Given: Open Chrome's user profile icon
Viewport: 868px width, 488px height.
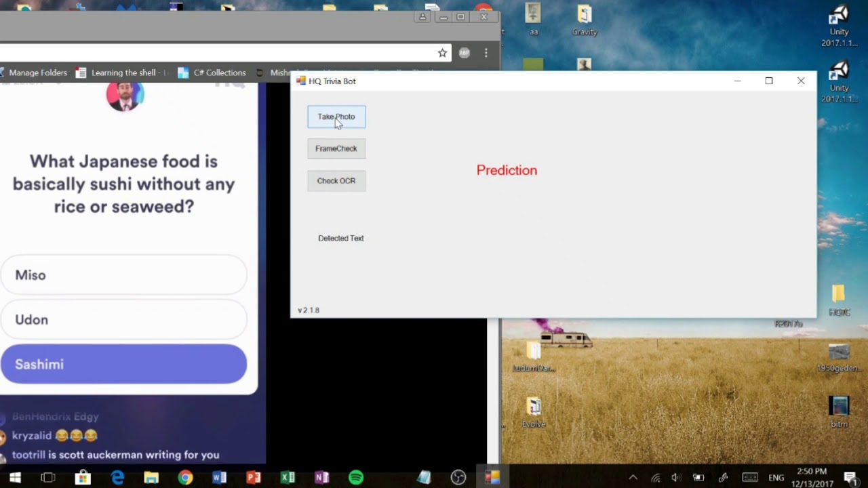Looking at the screenshot, I should coord(422,17).
